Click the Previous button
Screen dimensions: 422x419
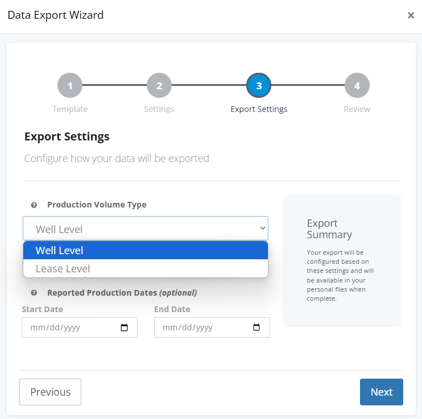[x=50, y=392]
